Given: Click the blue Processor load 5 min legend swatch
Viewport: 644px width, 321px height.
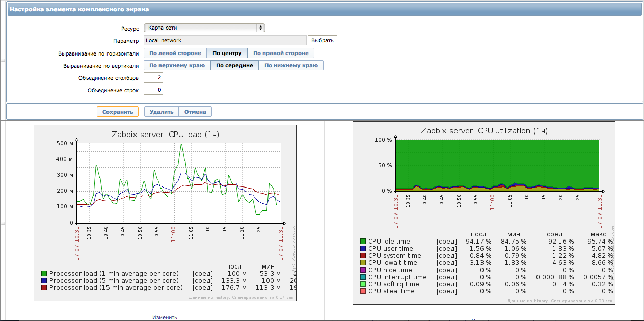Looking at the screenshot, I should tap(44, 281).
